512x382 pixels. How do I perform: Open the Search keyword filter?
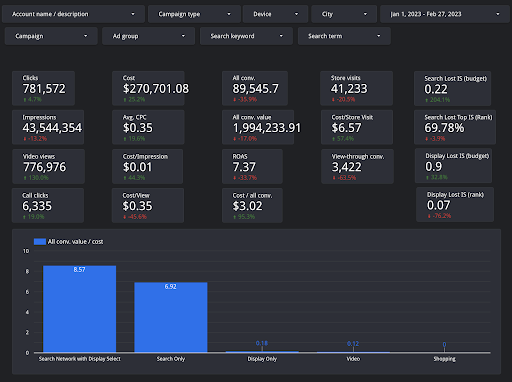[x=246, y=36]
